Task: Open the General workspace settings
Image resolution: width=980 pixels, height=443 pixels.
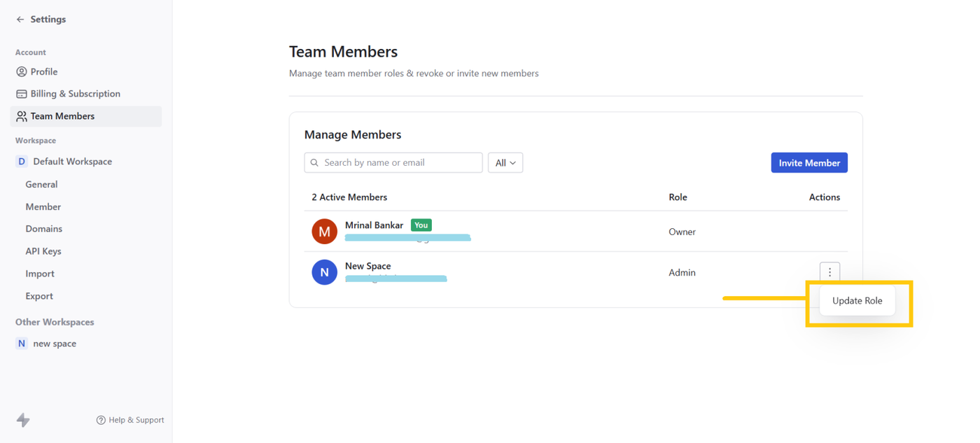Action: click(41, 185)
